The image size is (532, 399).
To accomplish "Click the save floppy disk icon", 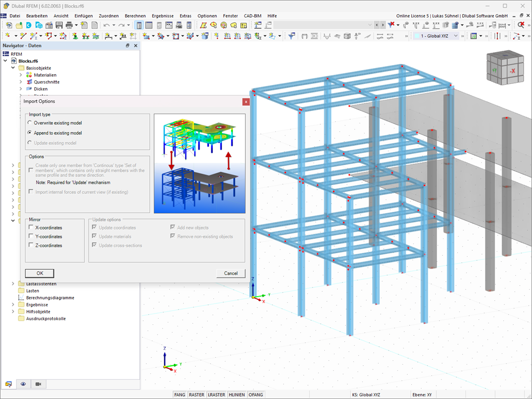I will pyautogui.click(x=59, y=25).
